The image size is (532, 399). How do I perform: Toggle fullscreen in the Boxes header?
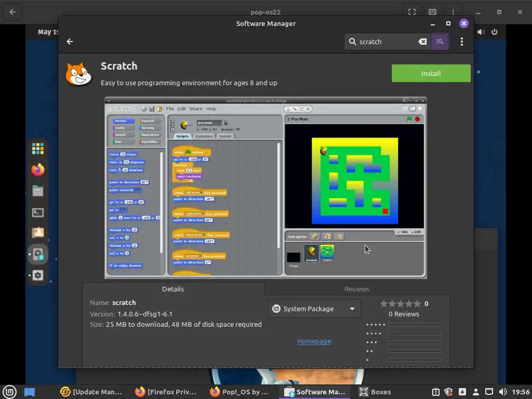point(411,12)
